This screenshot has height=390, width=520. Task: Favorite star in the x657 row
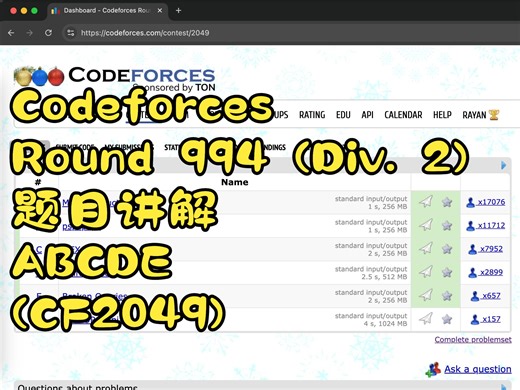pos(447,296)
